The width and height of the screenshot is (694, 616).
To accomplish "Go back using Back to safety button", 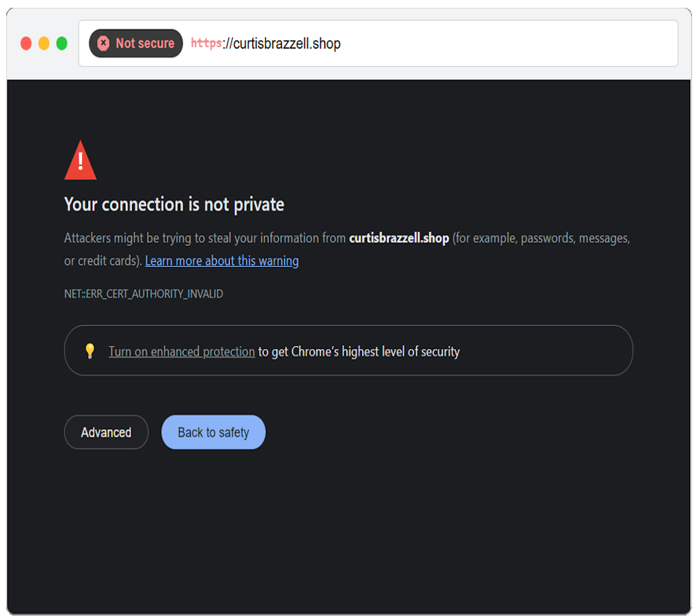I will pyautogui.click(x=213, y=432).
